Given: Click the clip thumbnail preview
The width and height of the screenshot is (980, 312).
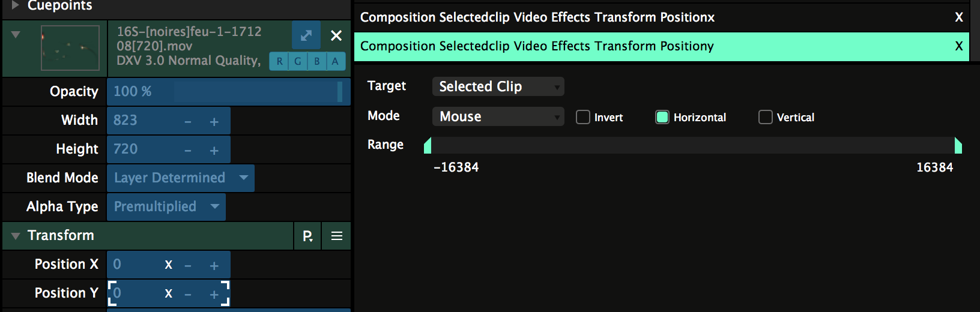Looking at the screenshot, I should (x=70, y=48).
